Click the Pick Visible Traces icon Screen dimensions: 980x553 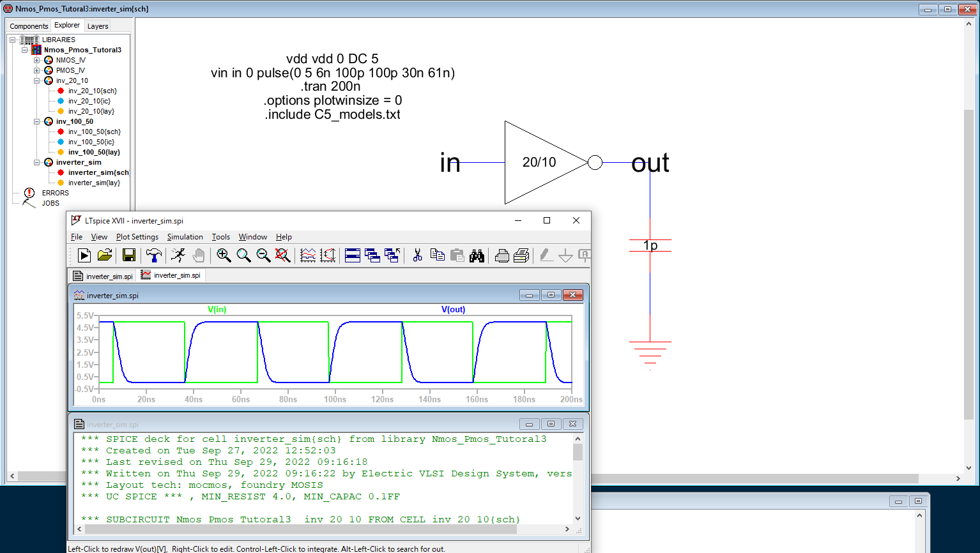[308, 255]
